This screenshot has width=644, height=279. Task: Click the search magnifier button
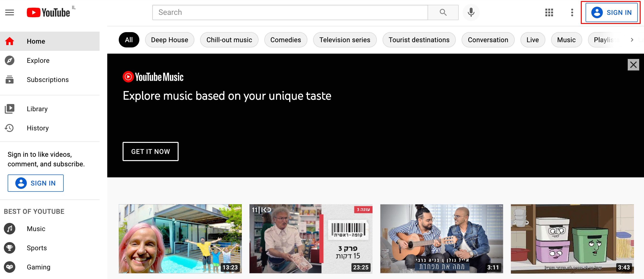click(443, 12)
